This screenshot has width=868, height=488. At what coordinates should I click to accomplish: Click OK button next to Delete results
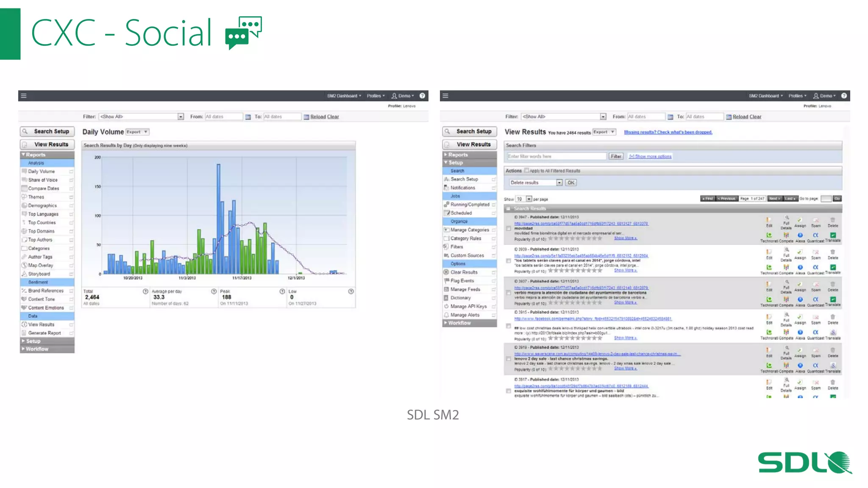tap(571, 183)
